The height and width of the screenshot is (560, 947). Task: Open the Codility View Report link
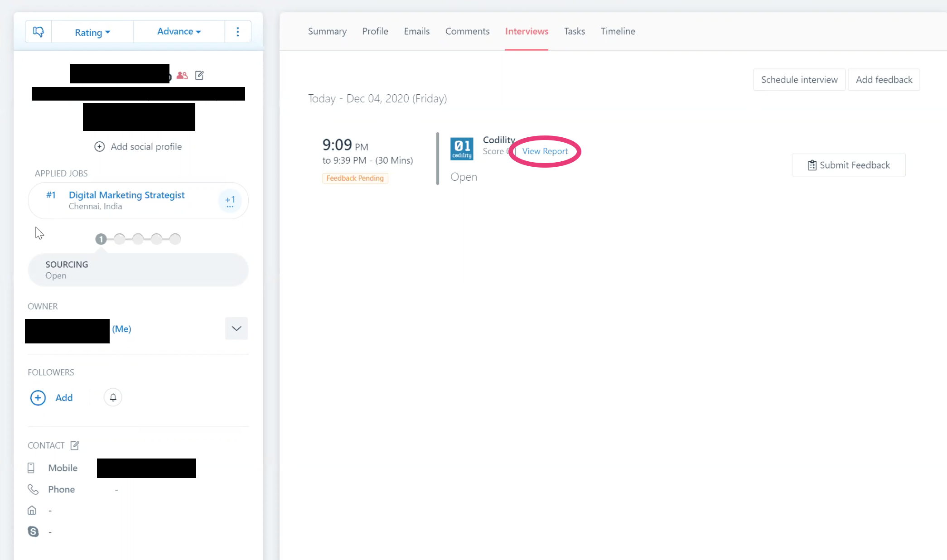tap(545, 151)
